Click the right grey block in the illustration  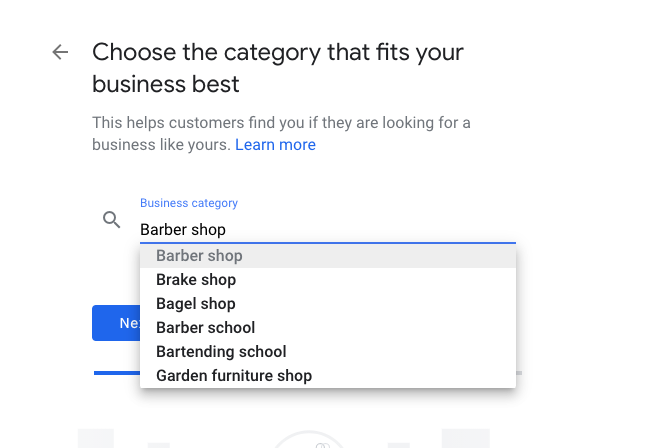(x=465, y=438)
